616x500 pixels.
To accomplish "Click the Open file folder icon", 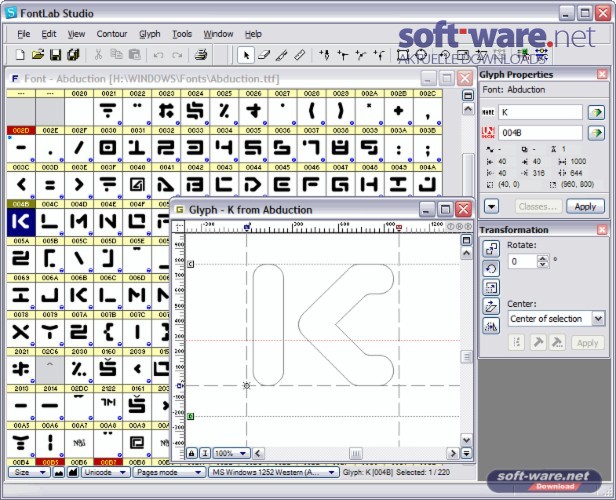I will tap(38, 55).
